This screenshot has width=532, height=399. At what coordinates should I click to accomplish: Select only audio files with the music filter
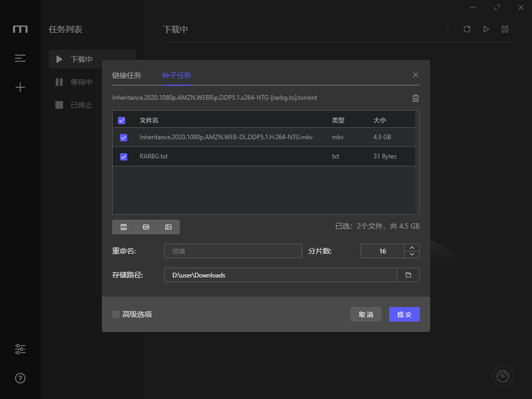pos(146,227)
